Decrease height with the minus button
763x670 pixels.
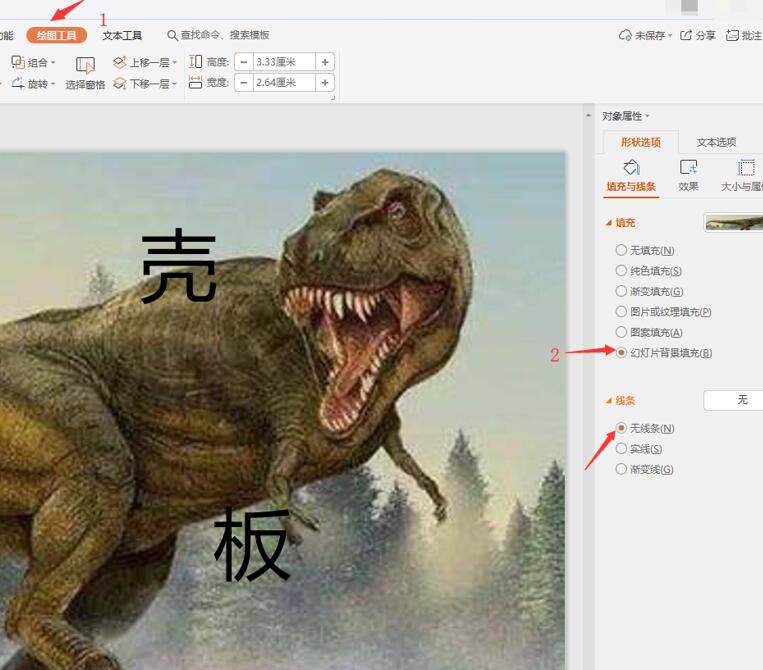(x=244, y=62)
